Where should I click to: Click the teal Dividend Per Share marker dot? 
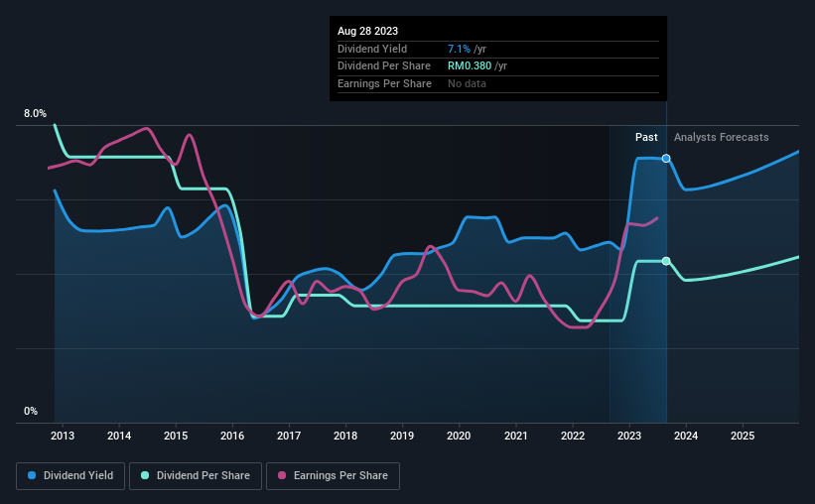[x=666, y=261]
